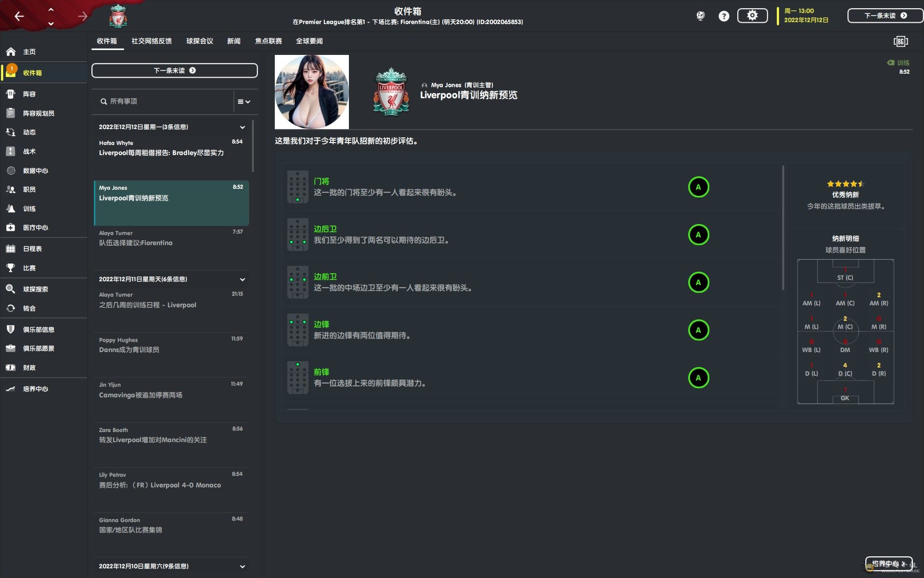Screen dimensions: 924x578
Task: Switch to 球探会议 tab
Action: click(200, 41)
